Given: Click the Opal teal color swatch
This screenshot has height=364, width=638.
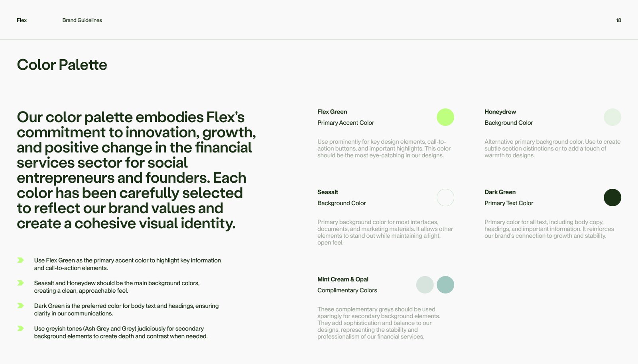Looking at the screenshot, I should 445,285.
